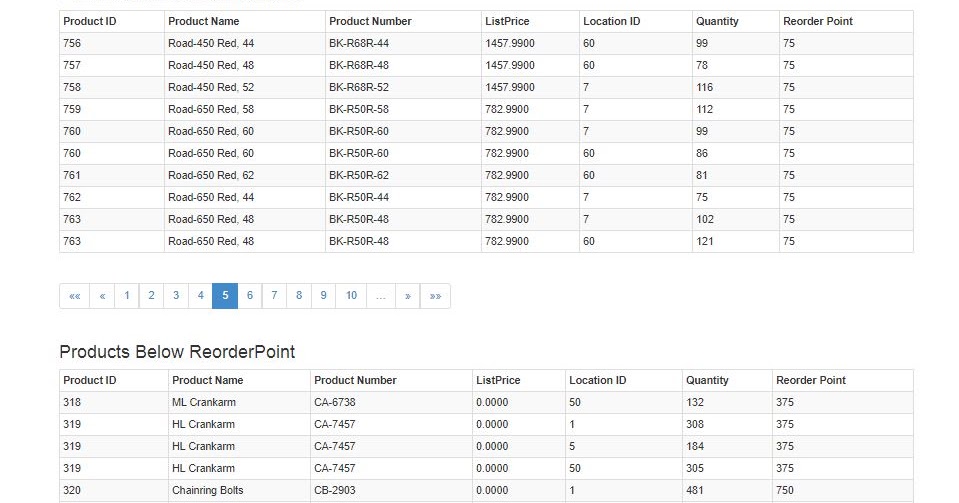The image size is (959, 503).
Task: Select the 'Road-450 Red, 52' product name cell
Action: pyautogui.click(x=245, y=88)
